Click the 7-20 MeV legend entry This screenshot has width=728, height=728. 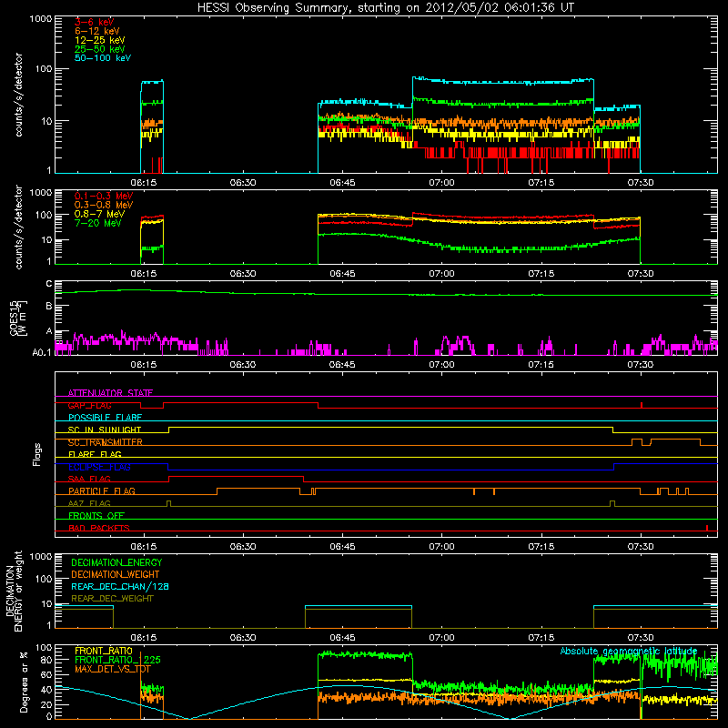point(97,223)
